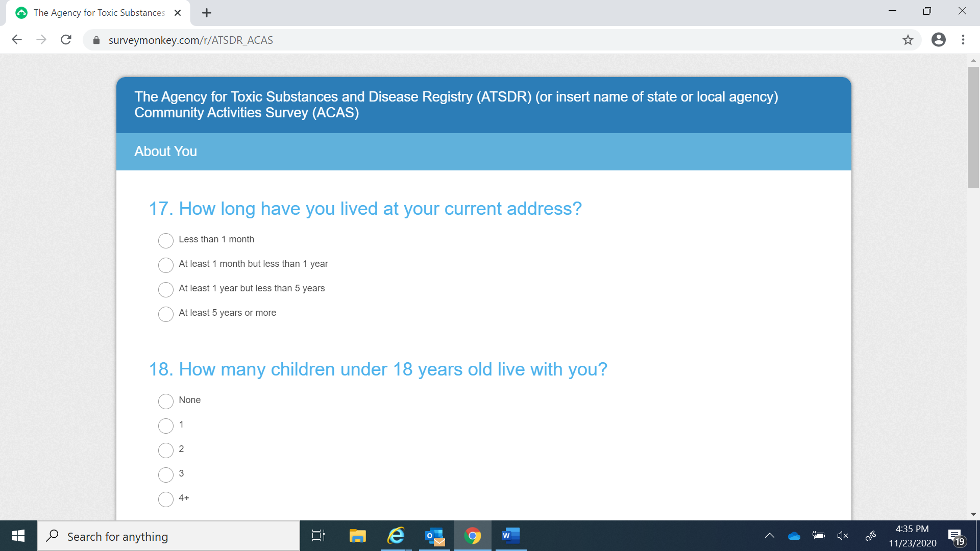This screenshot has width=980, height=551.
Task: Open Outlook from the taskbar
Action: coord(435,536)
